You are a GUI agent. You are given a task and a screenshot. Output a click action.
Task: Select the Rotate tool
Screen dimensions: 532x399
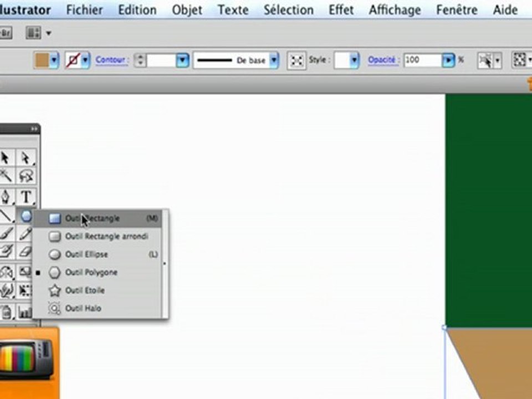6,272
